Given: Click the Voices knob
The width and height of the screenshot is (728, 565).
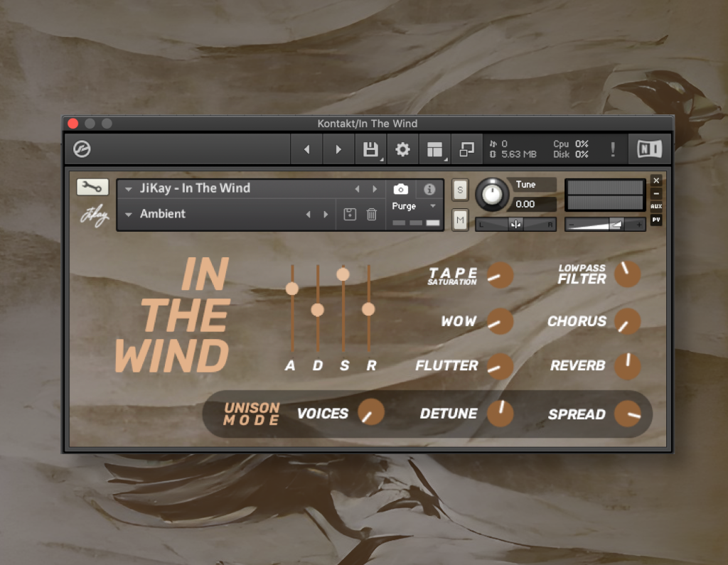Looking at the screenshot, I should point(371,412).
